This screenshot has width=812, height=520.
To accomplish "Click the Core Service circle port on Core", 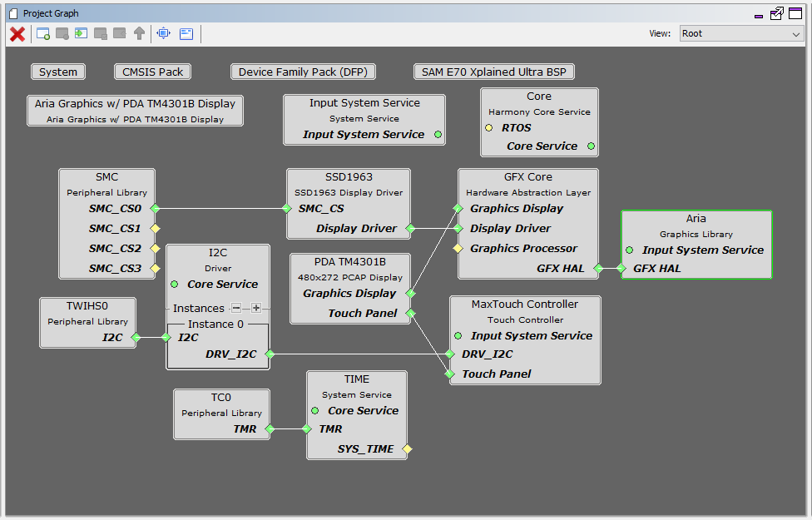I will coord(591,146).
